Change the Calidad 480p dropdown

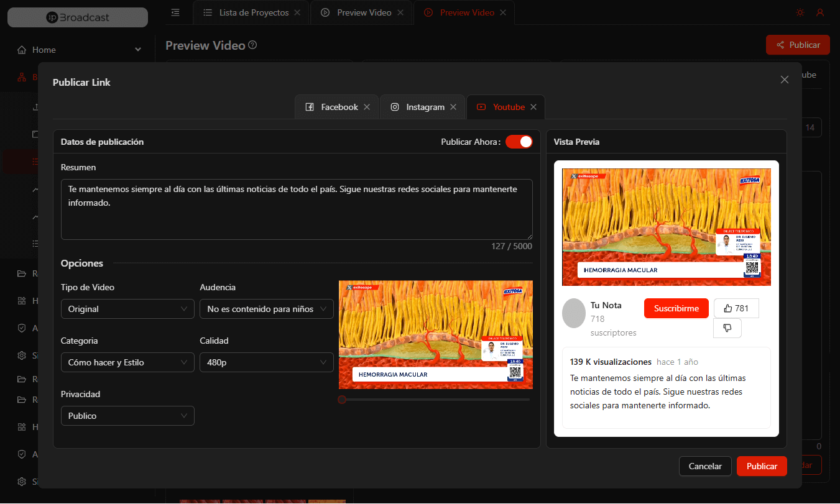[x=266, y=362]
